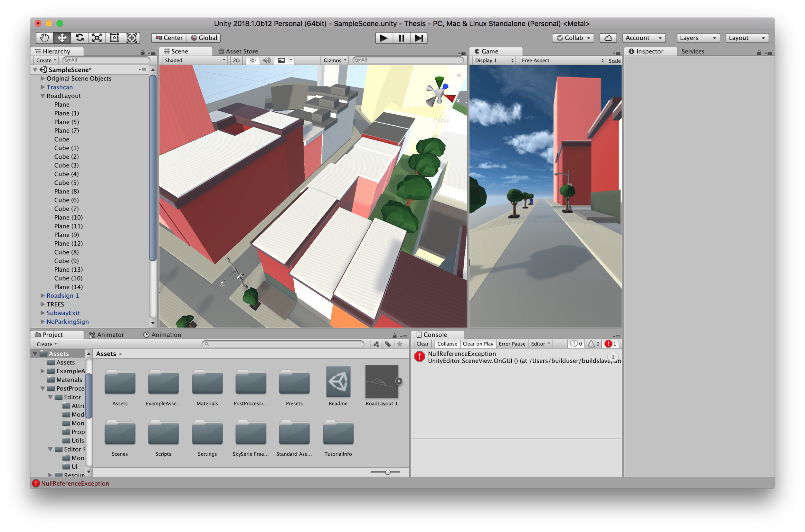Switch to the Animator tab
The height and width of the screenshot is (532, 805).
point(107,335)
